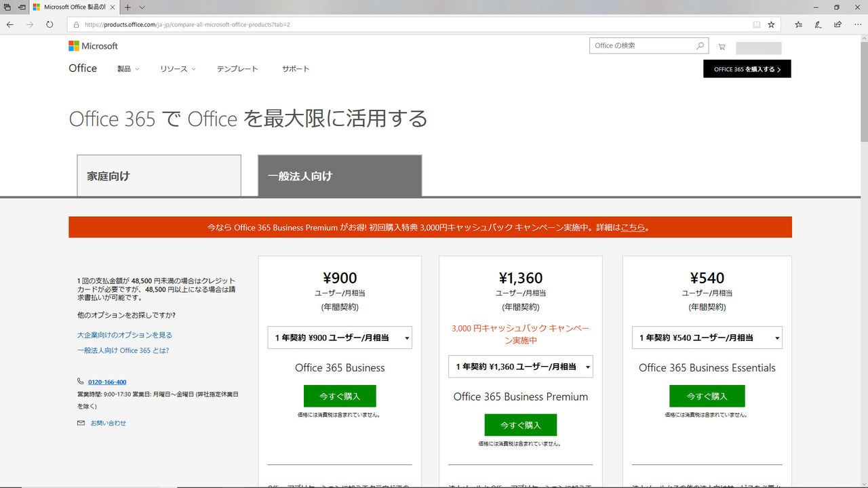Buy Office 365 Business Essentials 今すぐ購入
Viewport: 868px width, 488px height.
[x=707, y=396]
